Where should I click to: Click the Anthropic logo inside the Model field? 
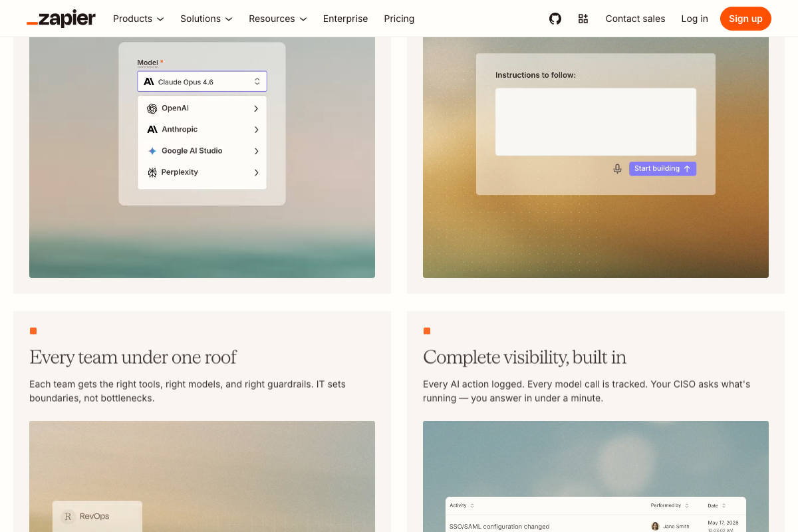tap(149, 82)
